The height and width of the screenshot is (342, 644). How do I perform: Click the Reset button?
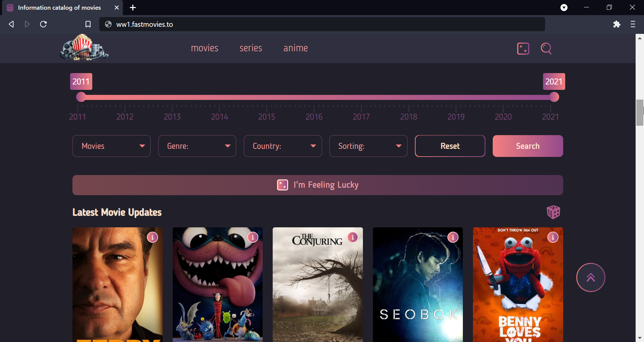tap(450, 146)
